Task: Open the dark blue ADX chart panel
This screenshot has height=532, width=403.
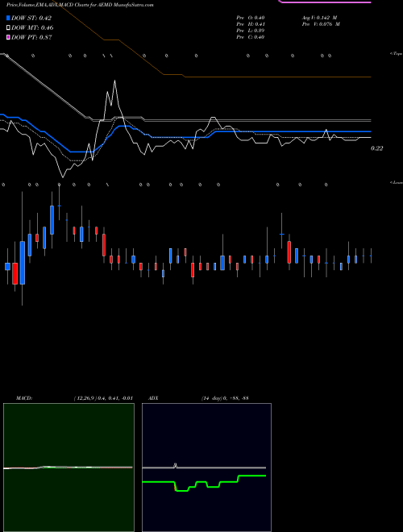Action: click(x=206, y=468)
